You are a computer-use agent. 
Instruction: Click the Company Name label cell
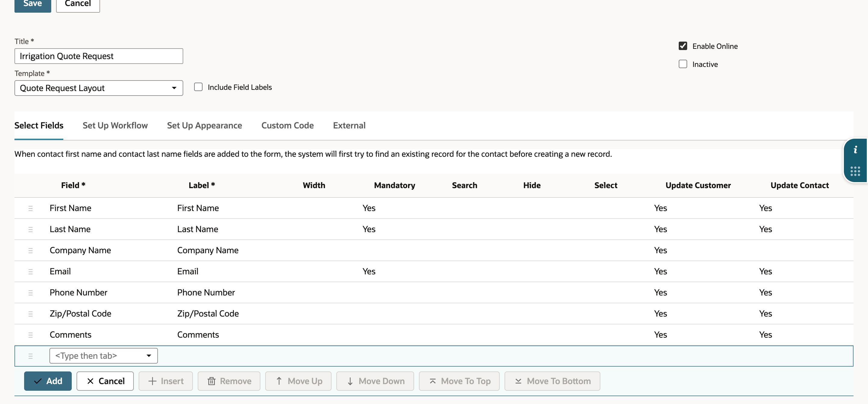(208, 250)
